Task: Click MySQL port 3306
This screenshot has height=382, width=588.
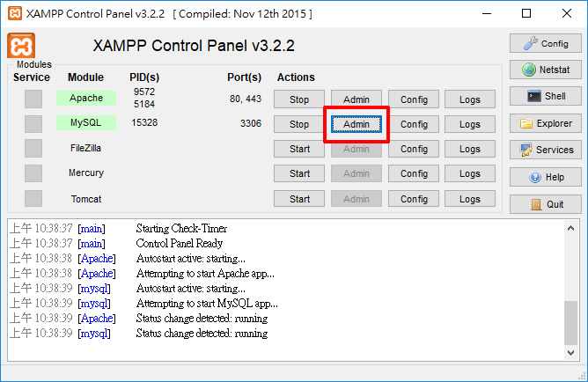Action: [251, 123]
